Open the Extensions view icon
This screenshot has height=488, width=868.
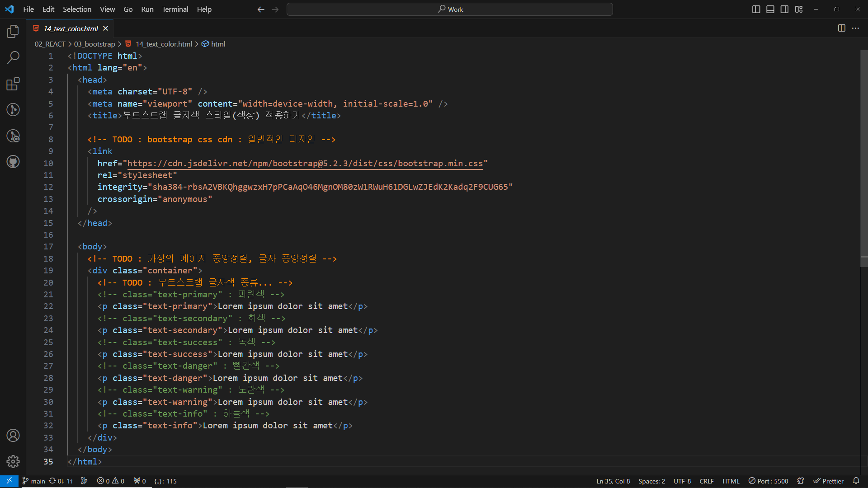[13, 84]
